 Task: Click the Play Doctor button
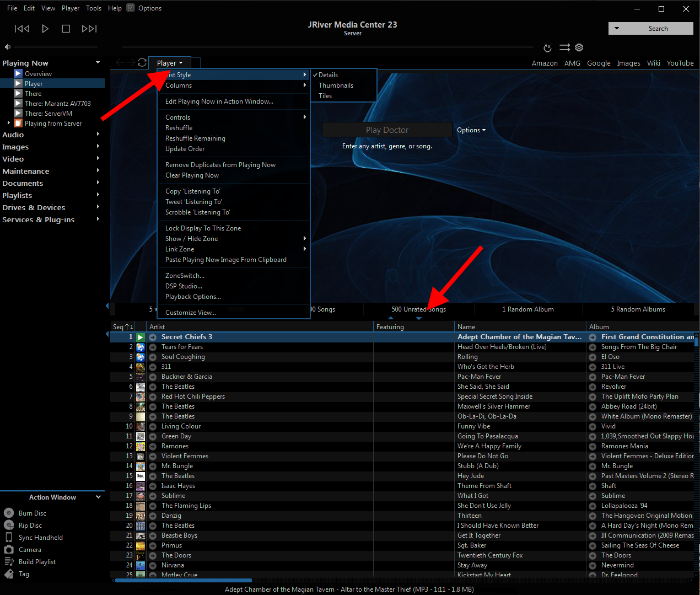(387, 130)
